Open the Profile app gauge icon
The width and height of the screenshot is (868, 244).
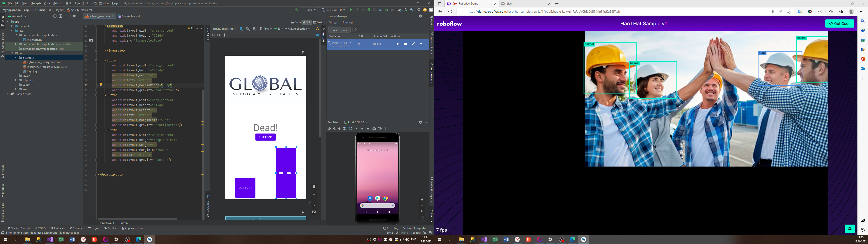(381, 10)
